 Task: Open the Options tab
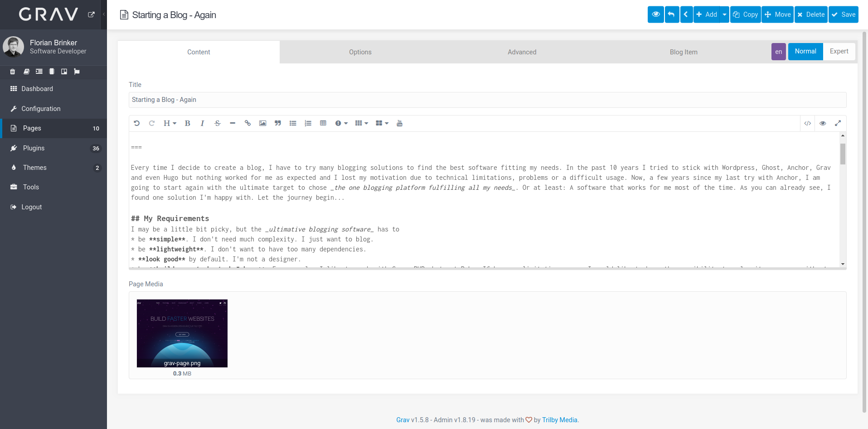pyautogui.click(x=360, y=52)
